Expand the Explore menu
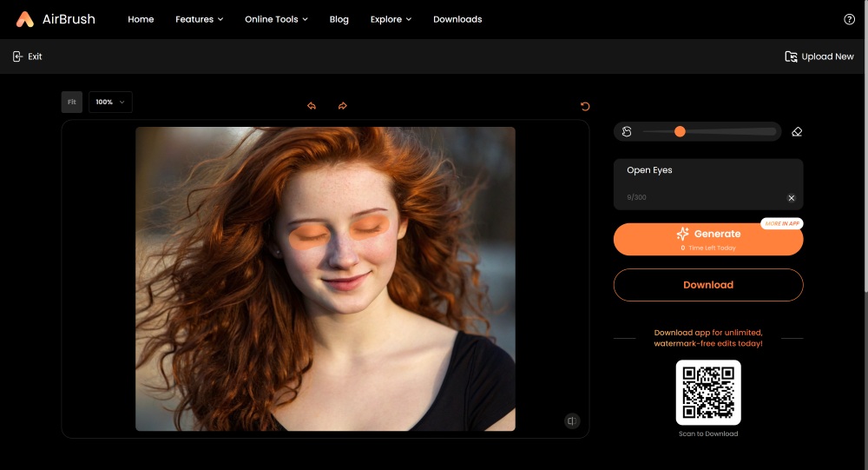The width and height of the screenshot is (868, 470). pyautogui.click(x=391, y=19)
